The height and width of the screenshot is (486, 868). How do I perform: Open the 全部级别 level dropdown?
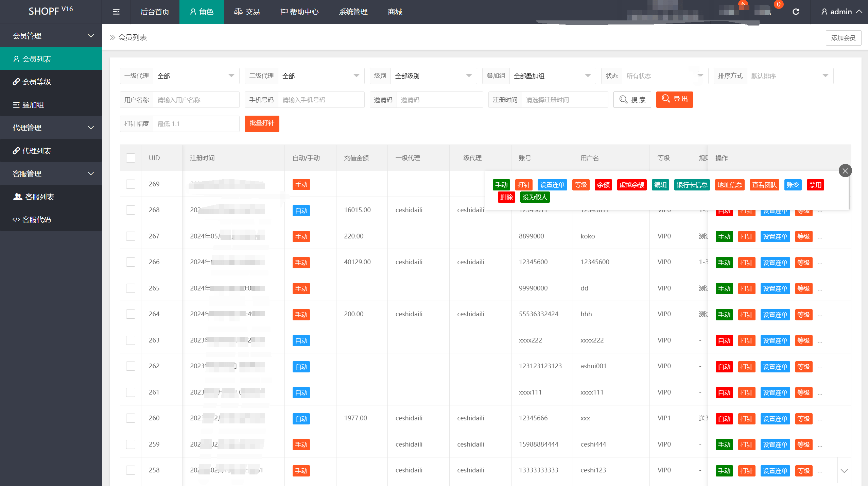click(433, 76)
